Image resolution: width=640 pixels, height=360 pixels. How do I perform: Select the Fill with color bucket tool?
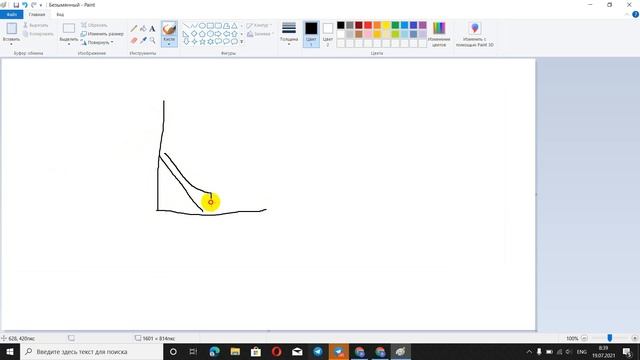pos(143,29)
